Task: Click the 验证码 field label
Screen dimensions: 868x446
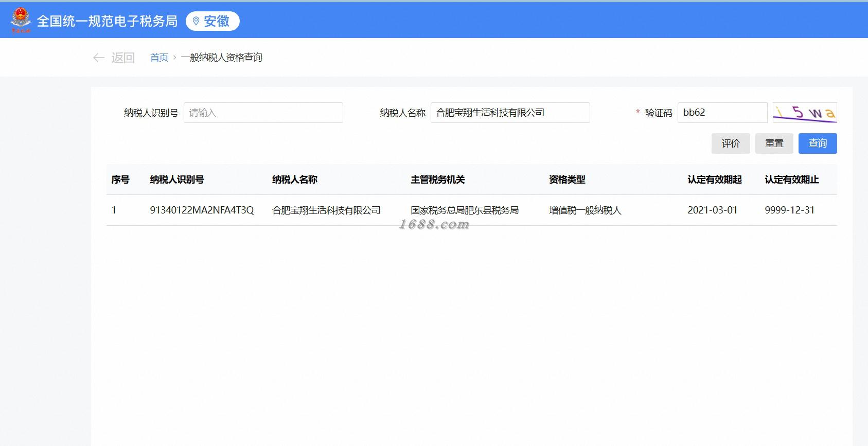Action: (x=659, y=113)
